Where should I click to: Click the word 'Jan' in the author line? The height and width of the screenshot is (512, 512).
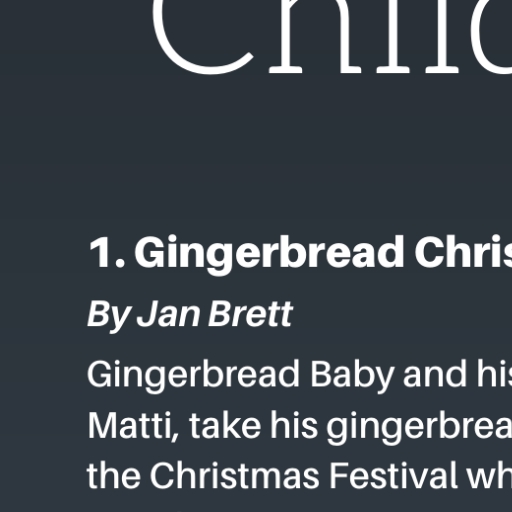169,313
